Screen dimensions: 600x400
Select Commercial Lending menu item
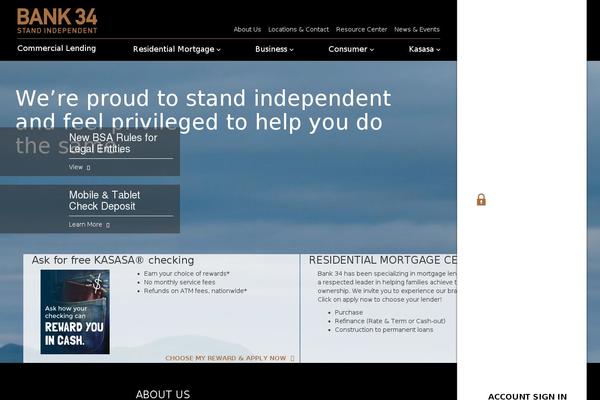(57, 48)
